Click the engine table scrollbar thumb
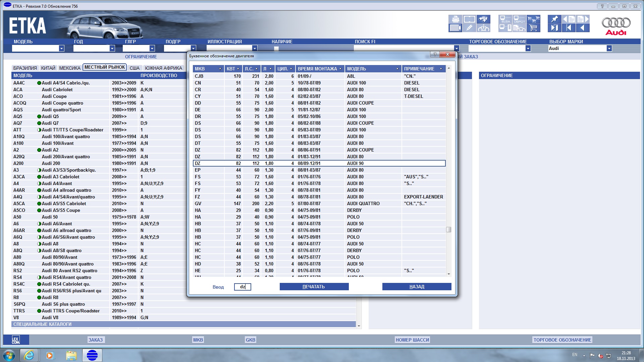The image size is (644, 362). click(448, 230)
